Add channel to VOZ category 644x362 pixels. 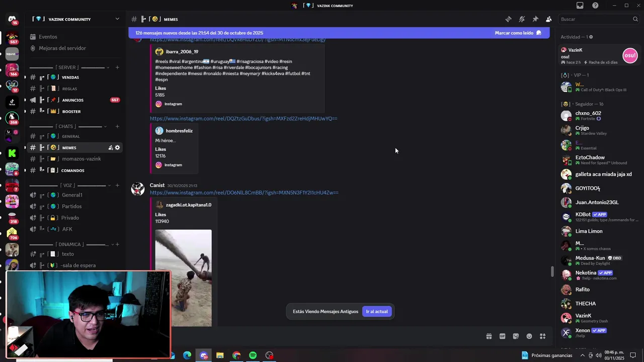point(117,186)
